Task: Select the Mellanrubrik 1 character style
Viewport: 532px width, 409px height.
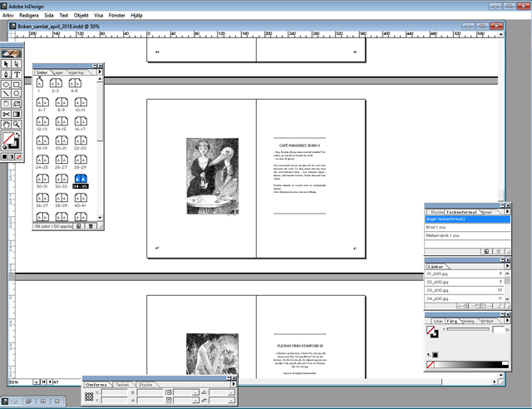Action: click(467, 235)
